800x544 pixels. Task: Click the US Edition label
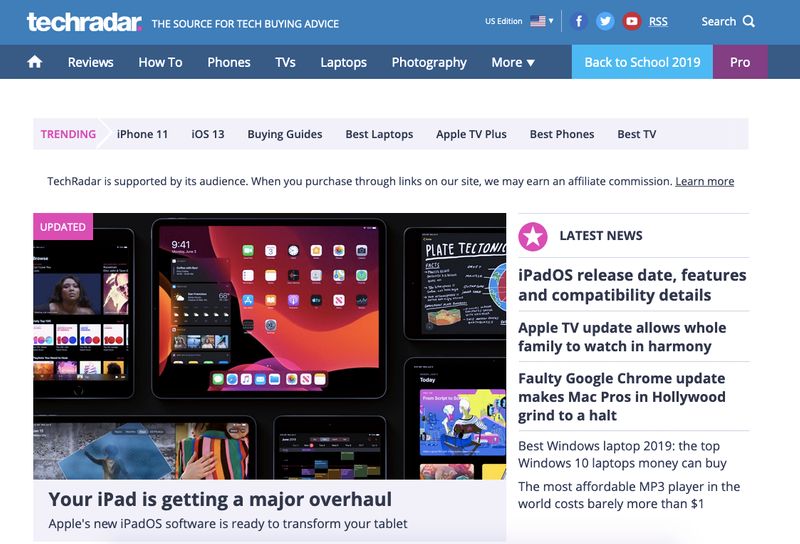(504, 21)
